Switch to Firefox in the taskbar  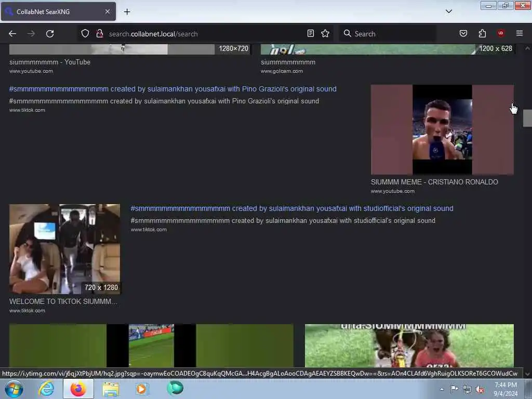click(x=78, y=389)
